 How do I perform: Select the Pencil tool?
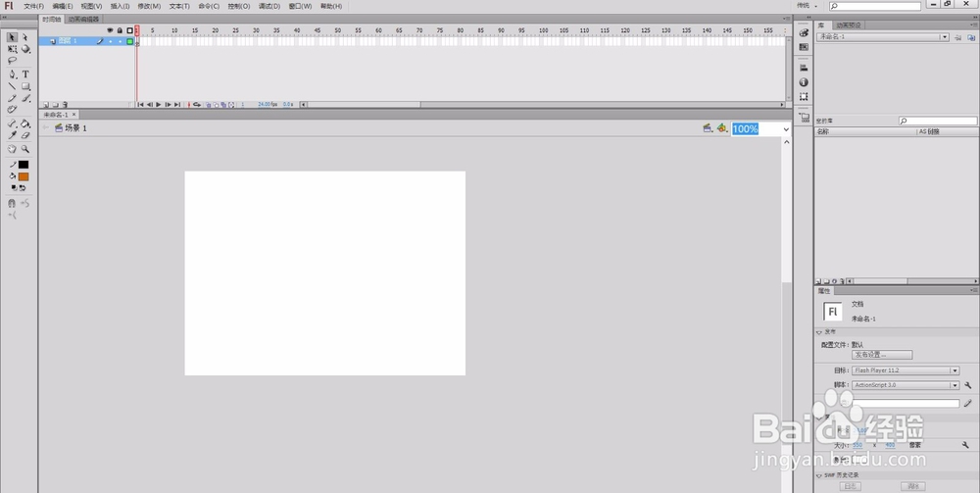(x=12, y=98)
